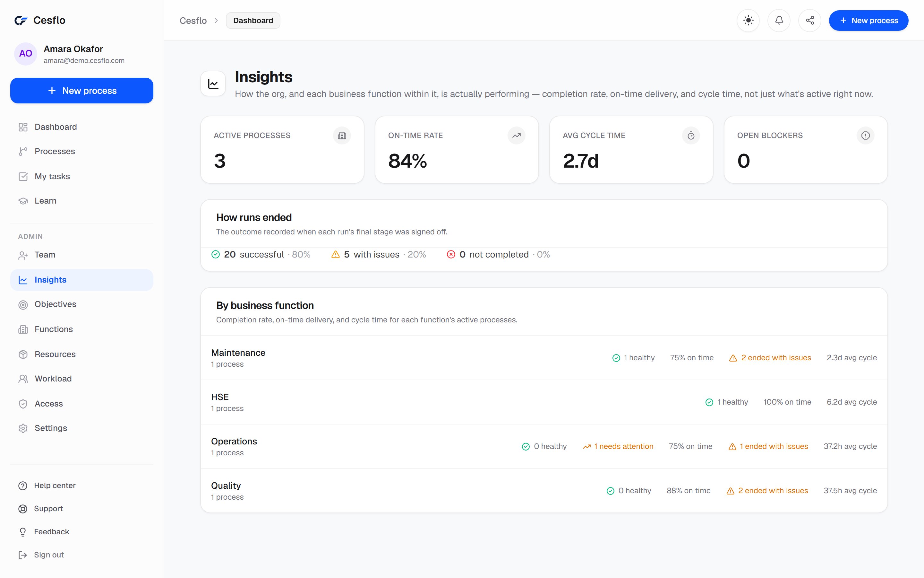Click the warning triangle beside 5 with issues
This screenshot has width=924, height=578.
(335, 255)
